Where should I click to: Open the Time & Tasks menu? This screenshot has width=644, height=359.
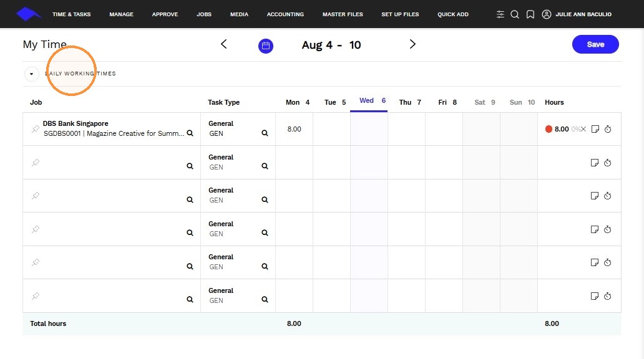(x=72, y=14)
